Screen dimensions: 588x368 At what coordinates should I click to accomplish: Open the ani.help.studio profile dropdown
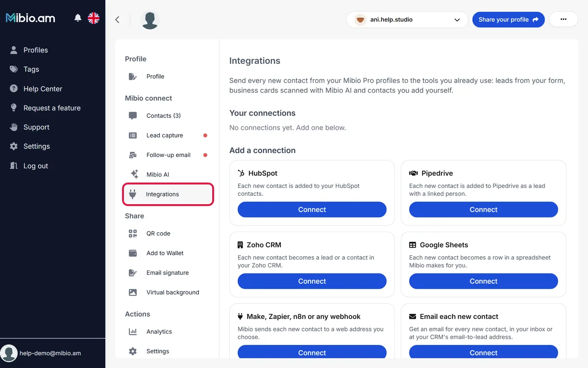tap(407, 20)
